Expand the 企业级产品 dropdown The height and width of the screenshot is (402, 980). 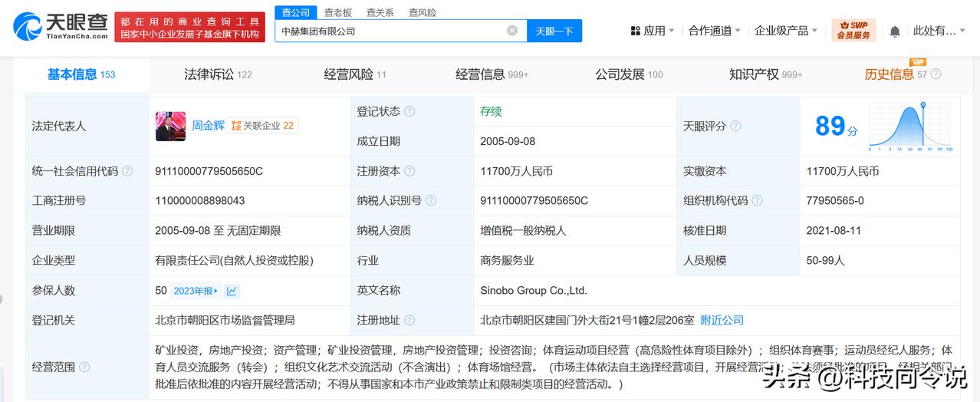coord(787,31)
